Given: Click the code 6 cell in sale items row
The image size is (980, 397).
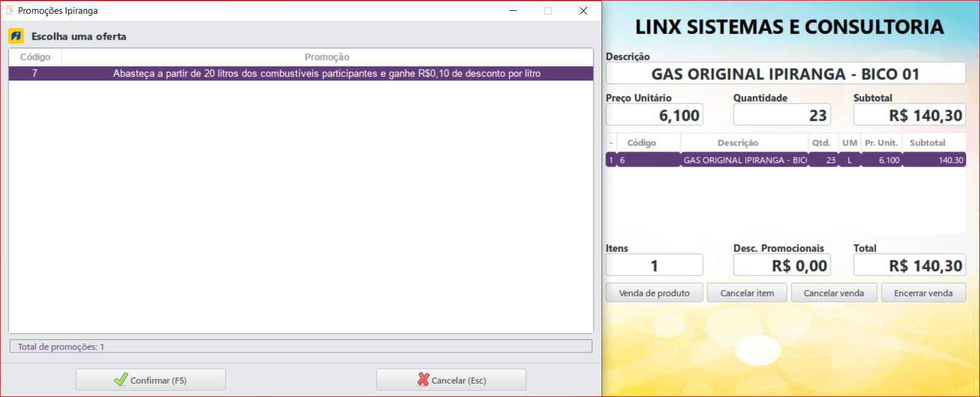Looking at the screenshot, I should [649, 160].
